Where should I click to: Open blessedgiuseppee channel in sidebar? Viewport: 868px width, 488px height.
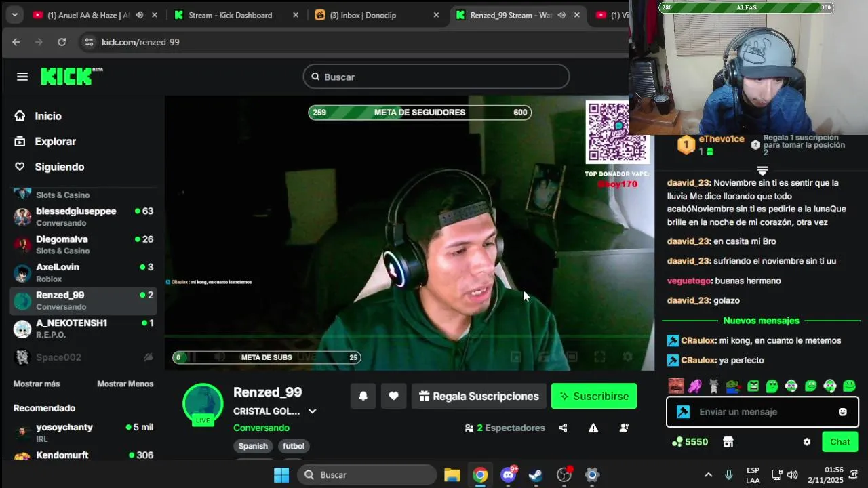tap(84, 217)
